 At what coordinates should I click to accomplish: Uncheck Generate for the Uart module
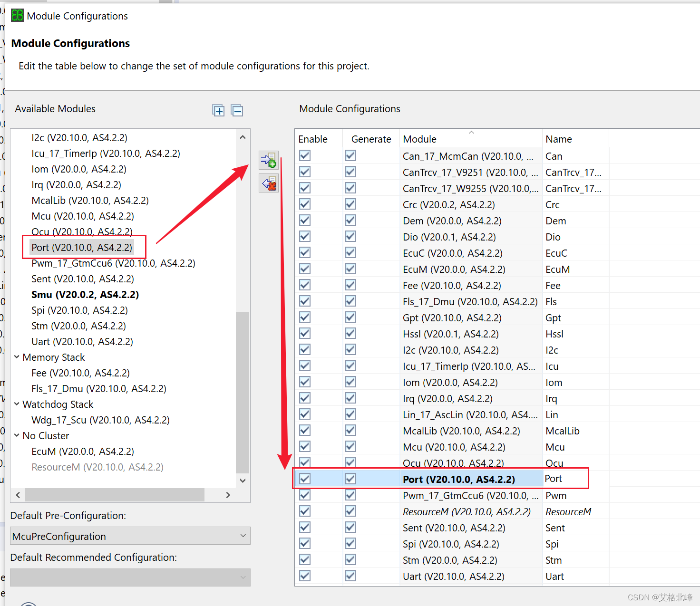tap(350, 576)
